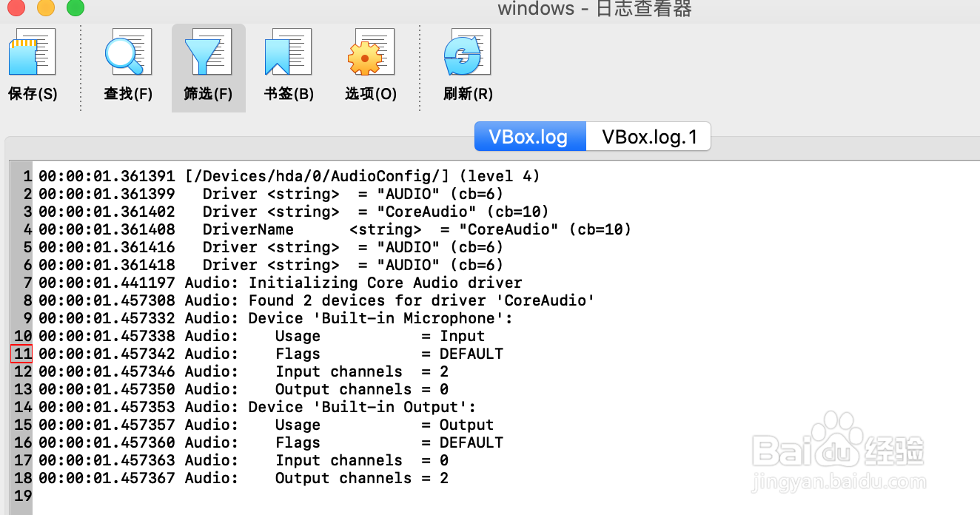Click the bookmarked line number 11

pyautogui.click(x=21, y=354)
